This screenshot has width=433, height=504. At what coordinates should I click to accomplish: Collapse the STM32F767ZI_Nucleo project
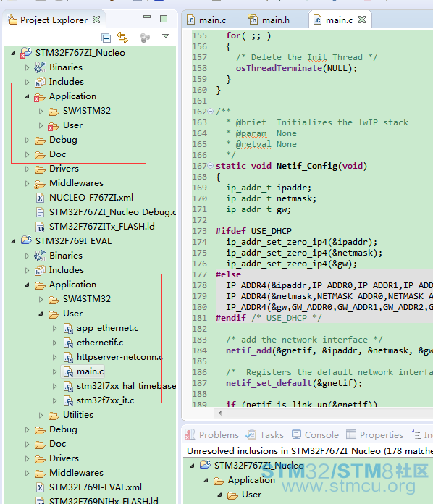[13, 53]
